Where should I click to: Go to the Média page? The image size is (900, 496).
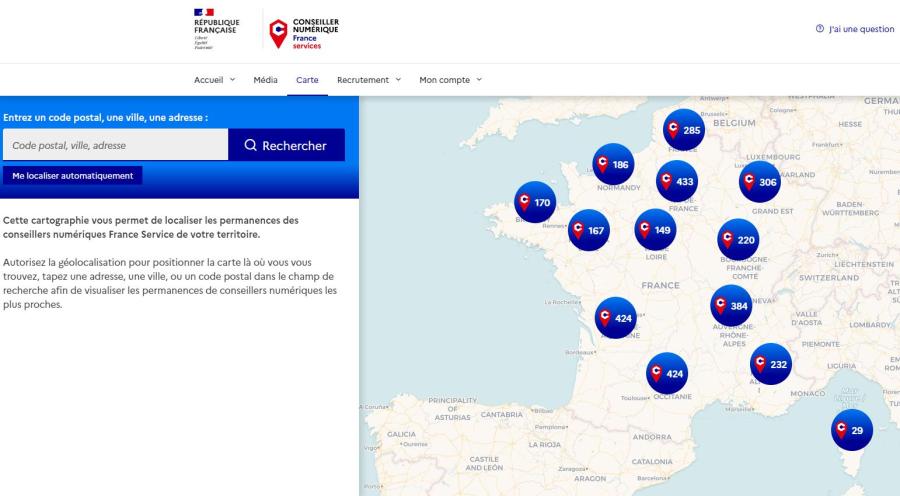pos(266,79)
